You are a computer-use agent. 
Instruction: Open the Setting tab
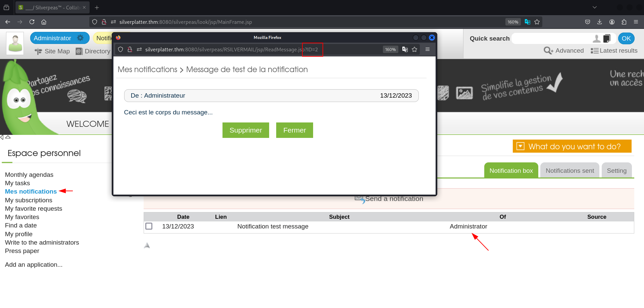pos(616,170)
